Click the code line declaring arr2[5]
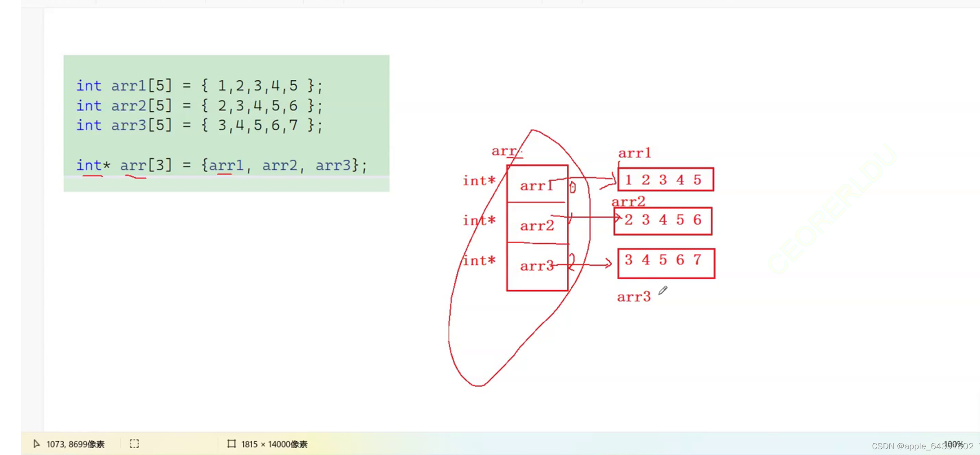The height and width of the screenshot is (455, 980). (199, 105)
